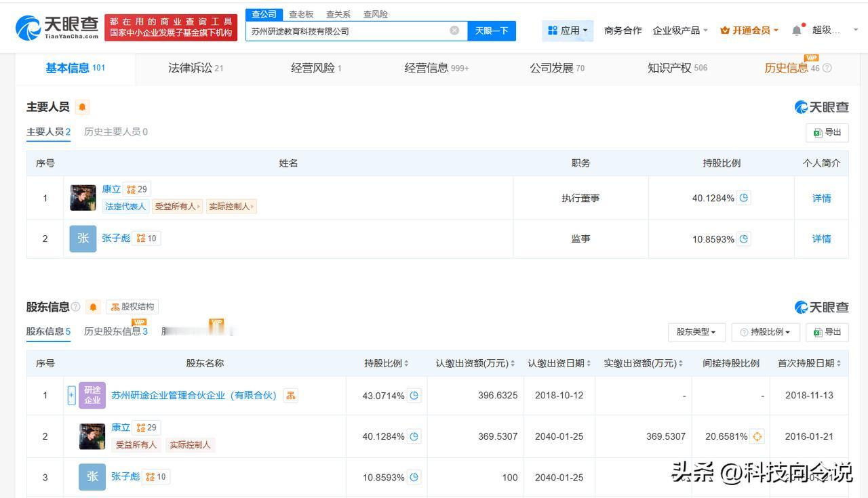
Task: Open the 苏州研途企业管理合伙企业 (有限合伙) link
Action: [x=194, y=396]
